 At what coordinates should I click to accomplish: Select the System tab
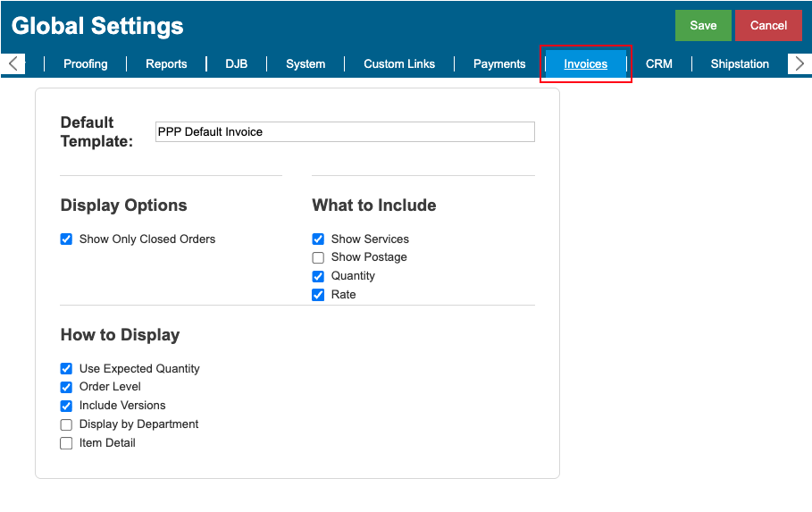(306, 63)
